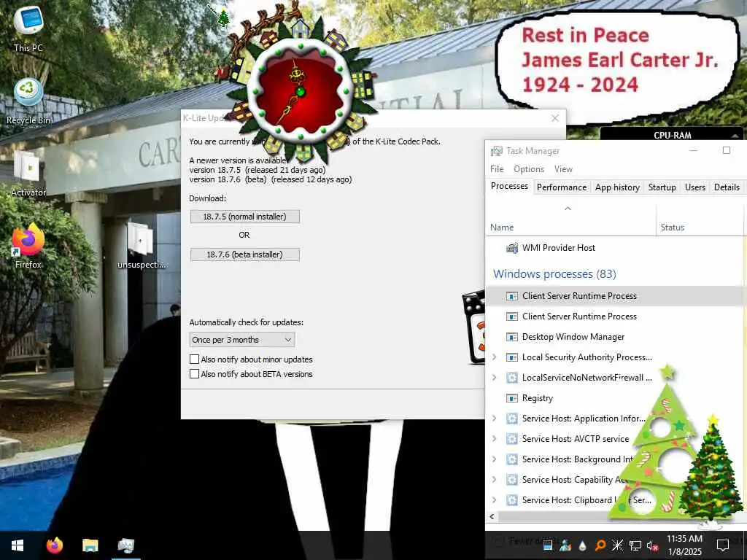Image resolution: width=747 pixels, height=560 pixels.
Task: Click the muted volume tray icon
Action: point(653,545)
